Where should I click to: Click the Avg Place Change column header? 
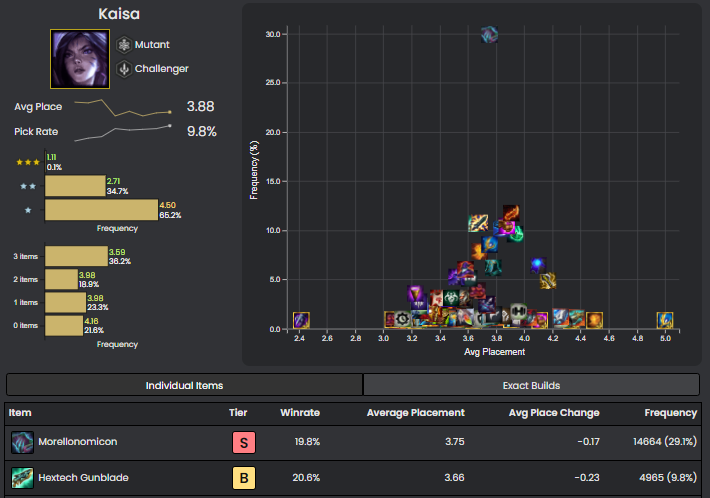[552, 412]
